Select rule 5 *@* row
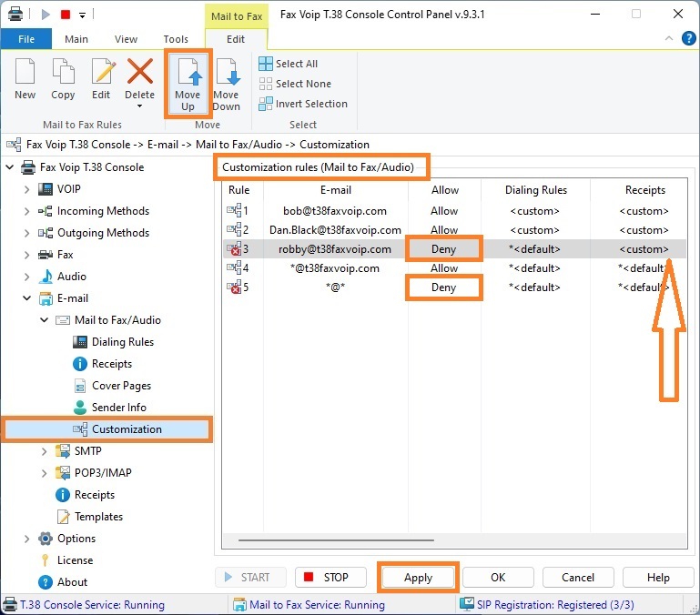Screen dimensions: 700x615 click(x=454, y=287)
